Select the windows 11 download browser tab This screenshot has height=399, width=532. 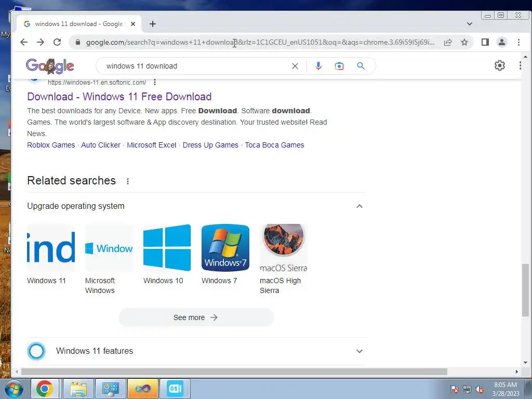point(78,24)
